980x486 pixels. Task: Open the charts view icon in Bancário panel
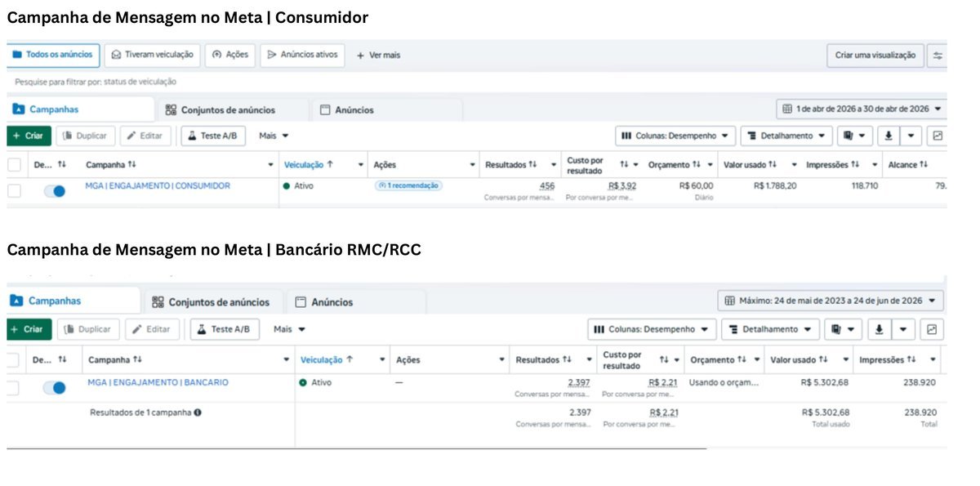(932, 329)
